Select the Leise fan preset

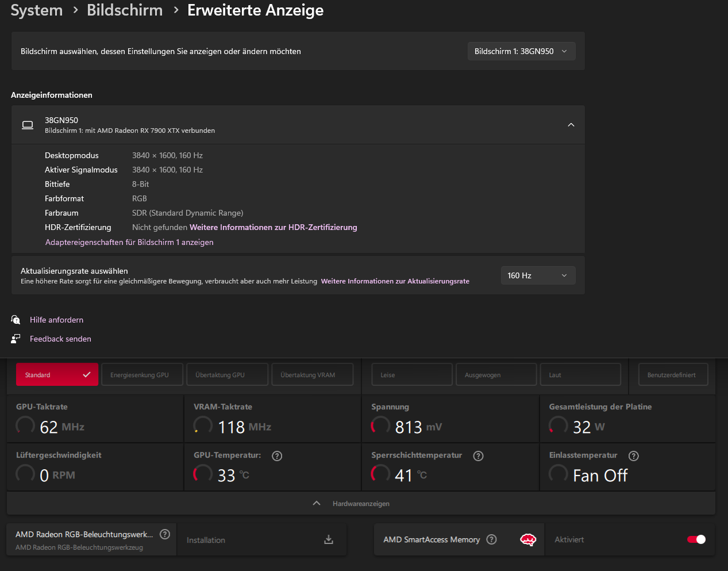tap(412, 374)
